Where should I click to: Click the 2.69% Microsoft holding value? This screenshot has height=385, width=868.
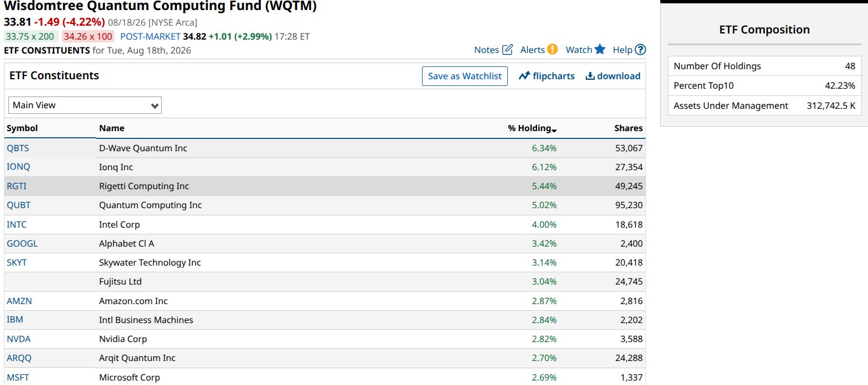pos(544,377)
